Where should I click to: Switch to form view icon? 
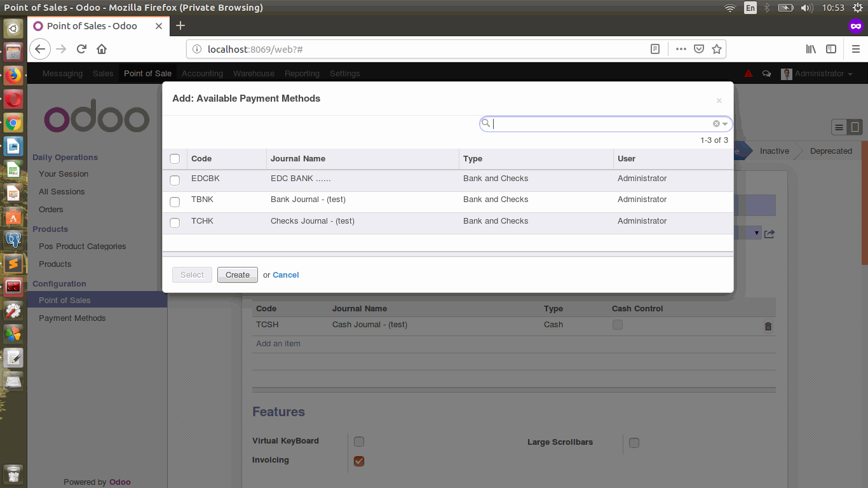855,128
